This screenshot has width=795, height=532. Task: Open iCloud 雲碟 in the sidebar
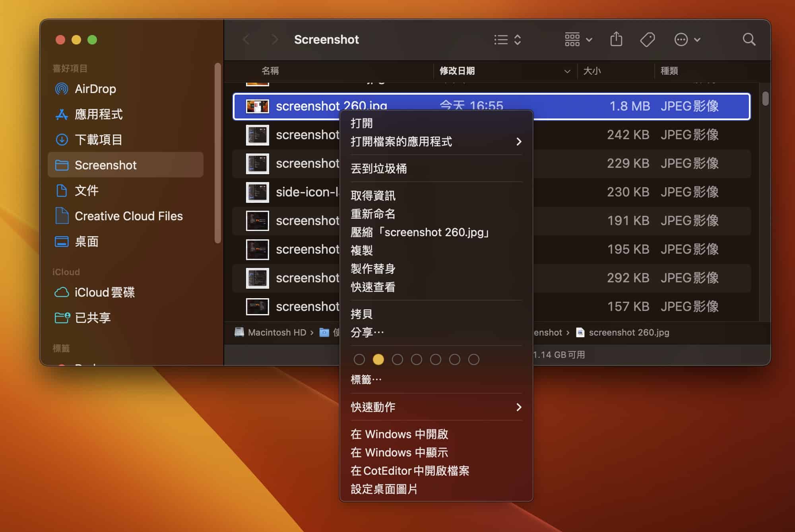coord(104,292)
